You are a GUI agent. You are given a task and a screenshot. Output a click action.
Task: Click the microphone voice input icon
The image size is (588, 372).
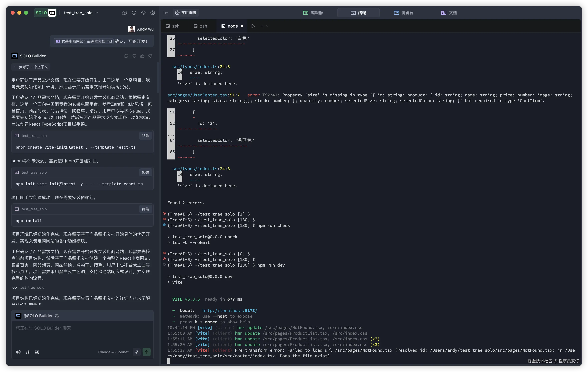[137, 352]
